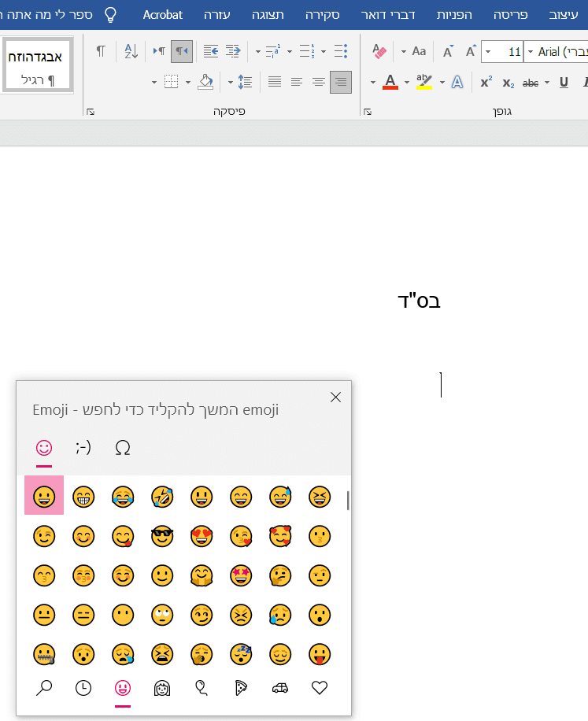
Task: Show recently used emoji clock category
Action: [83, 688]
